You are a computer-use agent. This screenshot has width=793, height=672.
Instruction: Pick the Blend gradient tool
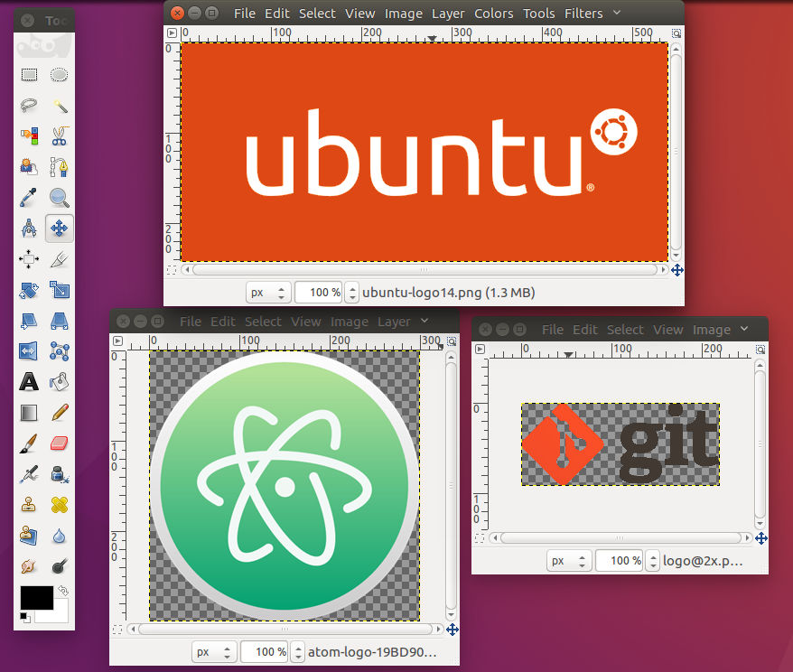click(x=29, y=413)
